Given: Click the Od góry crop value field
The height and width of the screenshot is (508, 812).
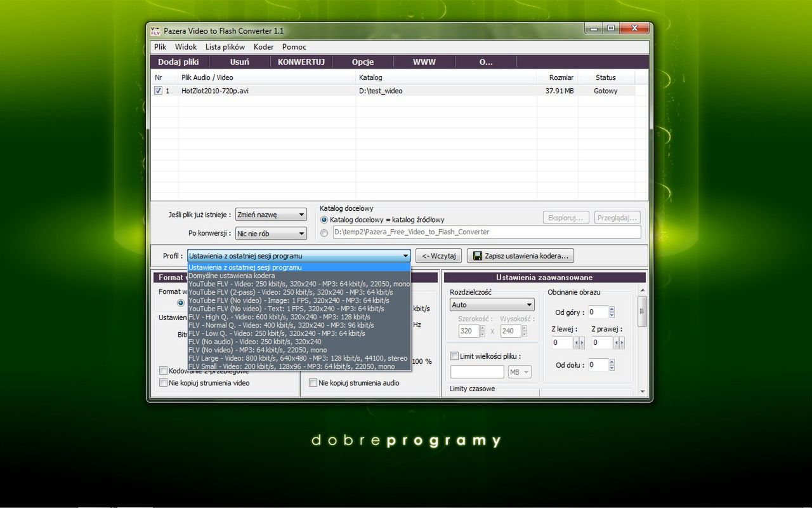Looking at the screenshot, I should pos(598,312).
